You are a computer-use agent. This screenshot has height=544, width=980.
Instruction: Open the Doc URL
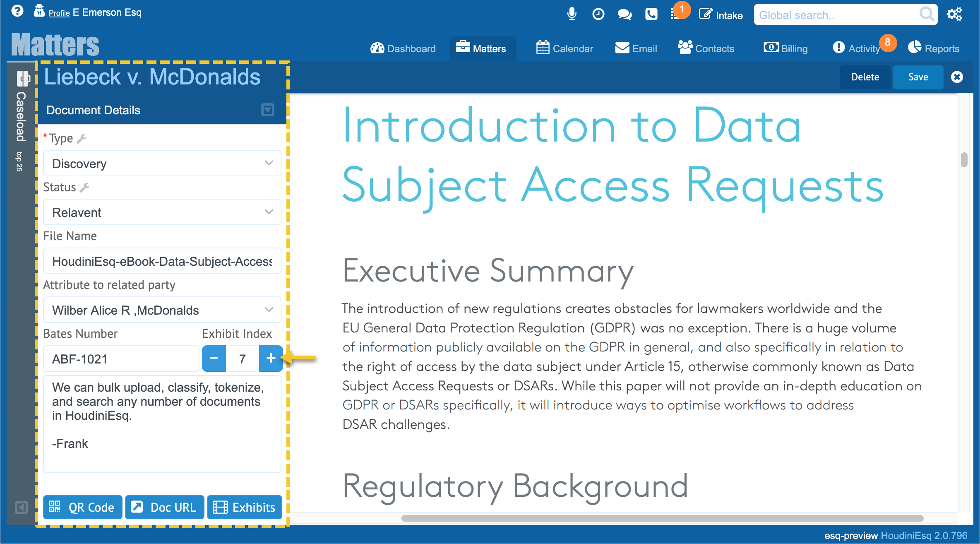[x=164, y=507]
